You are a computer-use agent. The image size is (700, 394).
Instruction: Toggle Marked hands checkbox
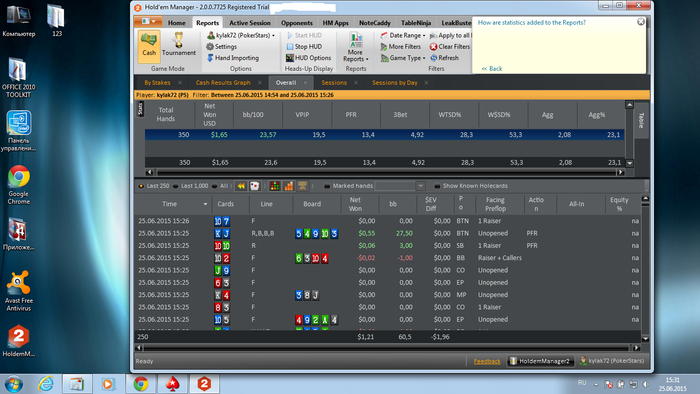point(327,186)
